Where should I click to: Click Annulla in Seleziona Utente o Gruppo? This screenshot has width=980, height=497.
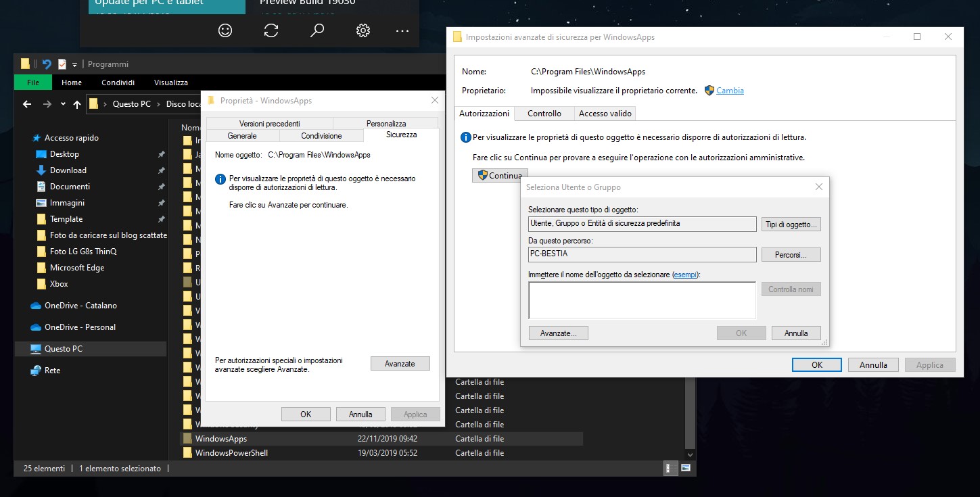(796, 333)
